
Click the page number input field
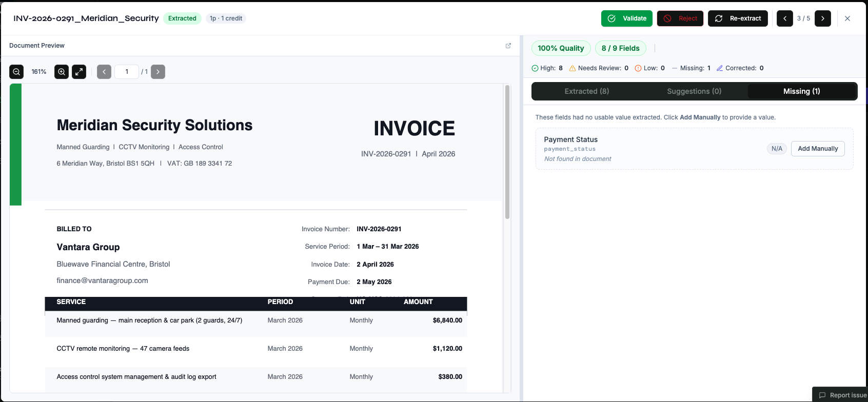(127, 72)
